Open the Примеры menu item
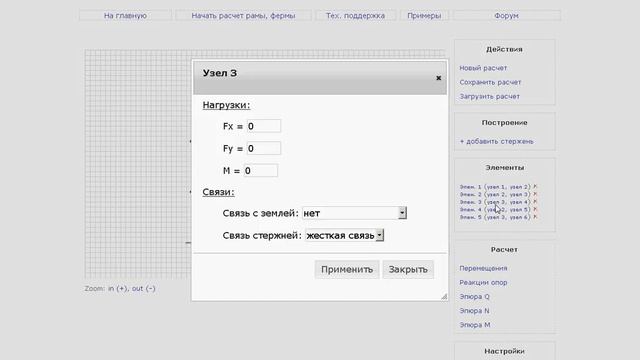Screen dimensions: 640x360 tap(424, 16)
